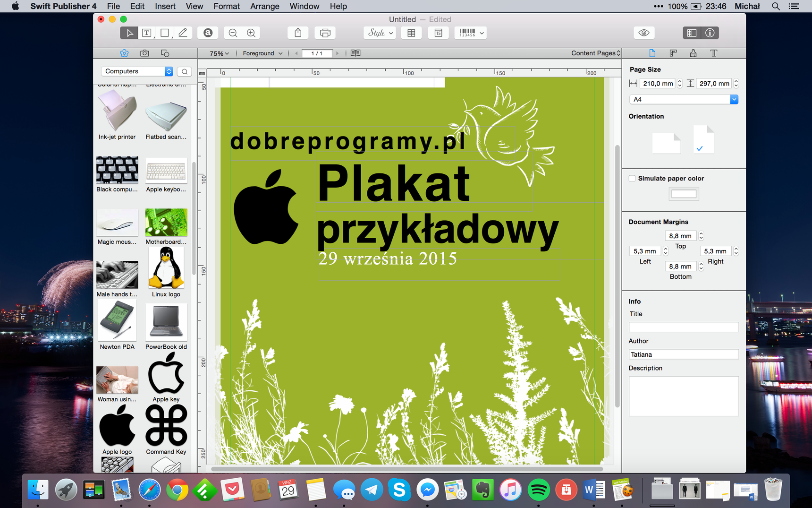Toggle the facing pages view icon

[355, 53]
